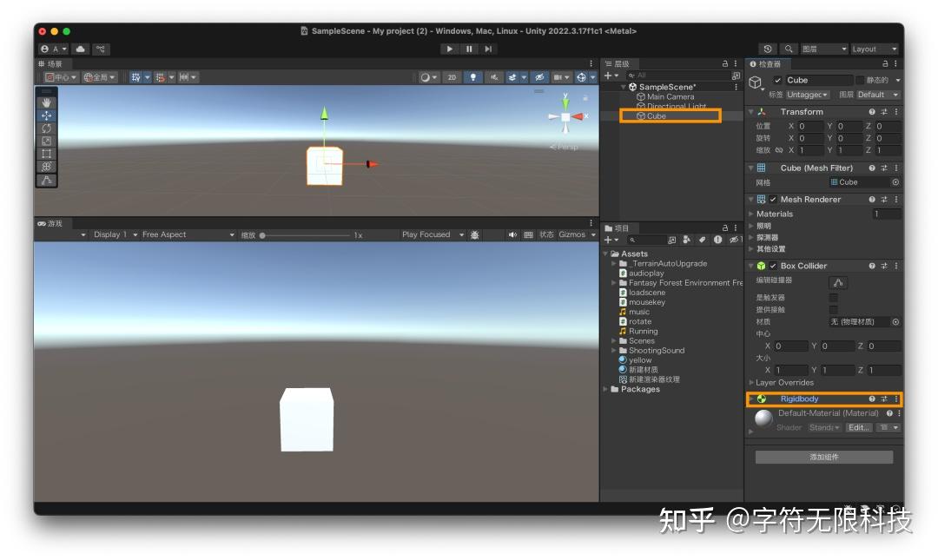The image size is (938, 560).
Task: Toggle the Mesh Renderer enabled checkbox
Action: pyautogui.click(x=773, y=199)
